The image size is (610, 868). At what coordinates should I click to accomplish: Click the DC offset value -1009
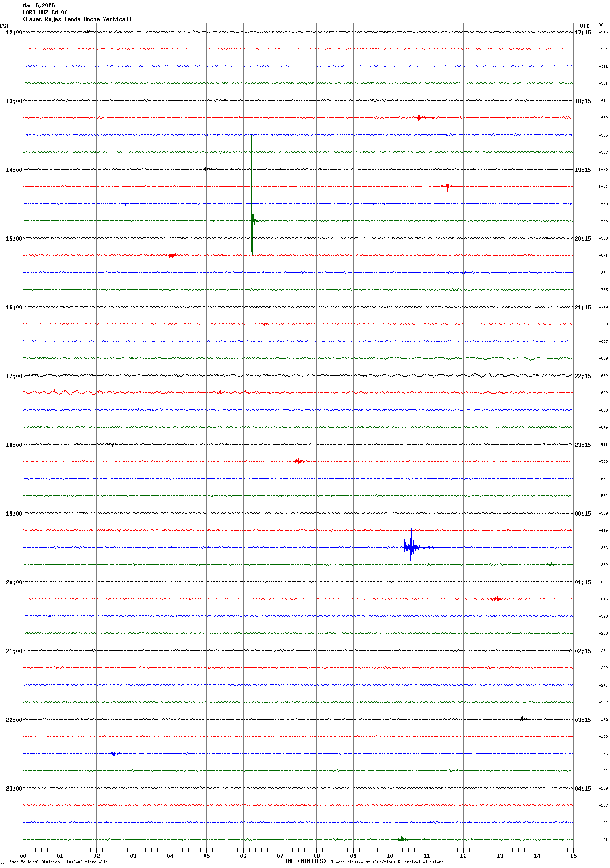click(602, 170)
